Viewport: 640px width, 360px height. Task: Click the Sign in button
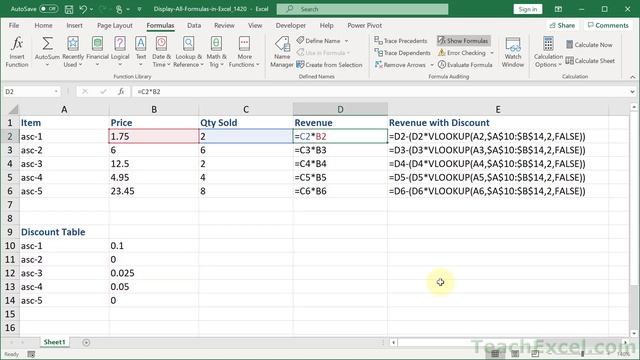point(528,9)
